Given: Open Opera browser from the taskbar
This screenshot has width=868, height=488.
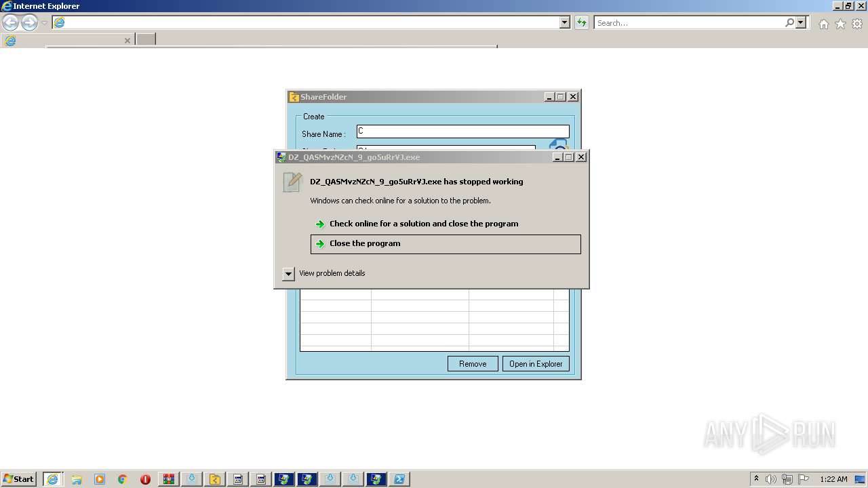Looking at the screenshot, I should (x=145, y=479).
